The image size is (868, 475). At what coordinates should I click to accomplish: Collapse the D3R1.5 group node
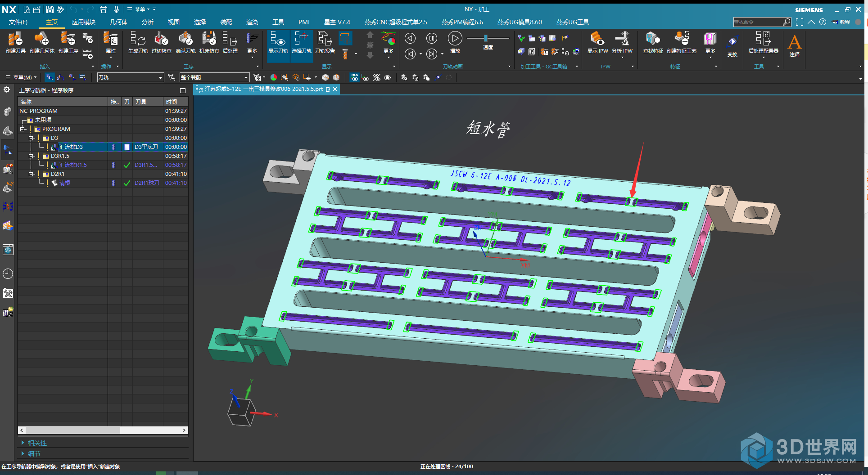31,156
